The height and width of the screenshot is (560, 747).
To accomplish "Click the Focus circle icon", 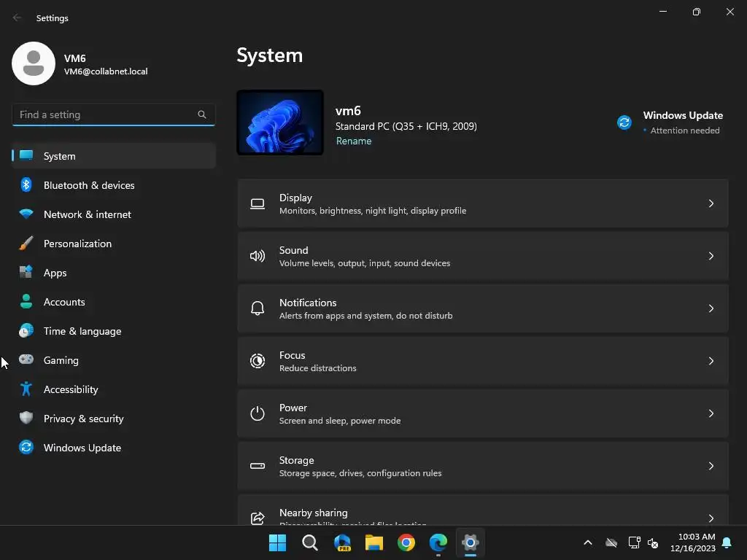I will pyautogui.click(x=258, y=361).
